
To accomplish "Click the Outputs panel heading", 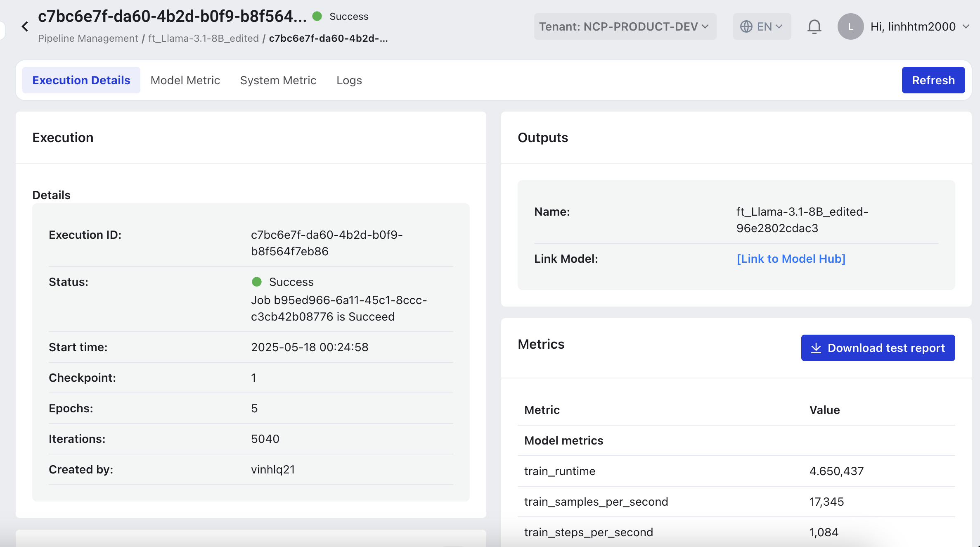I will (542, 138).
